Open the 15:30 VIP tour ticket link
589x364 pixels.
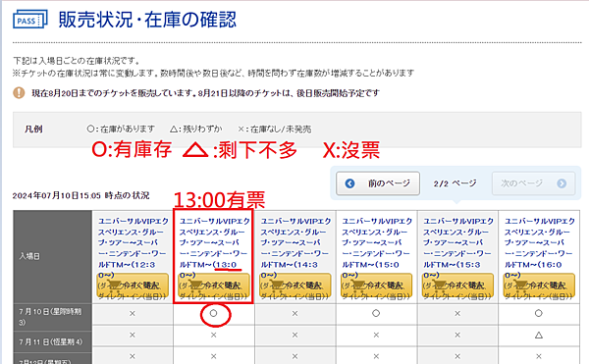click(457, 247)
